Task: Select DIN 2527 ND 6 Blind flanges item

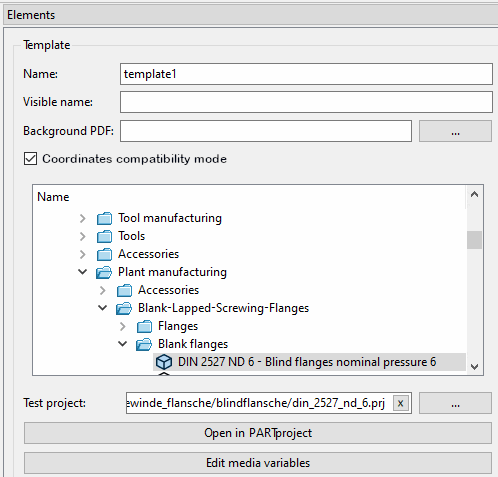Action: [x=309, y=362]
